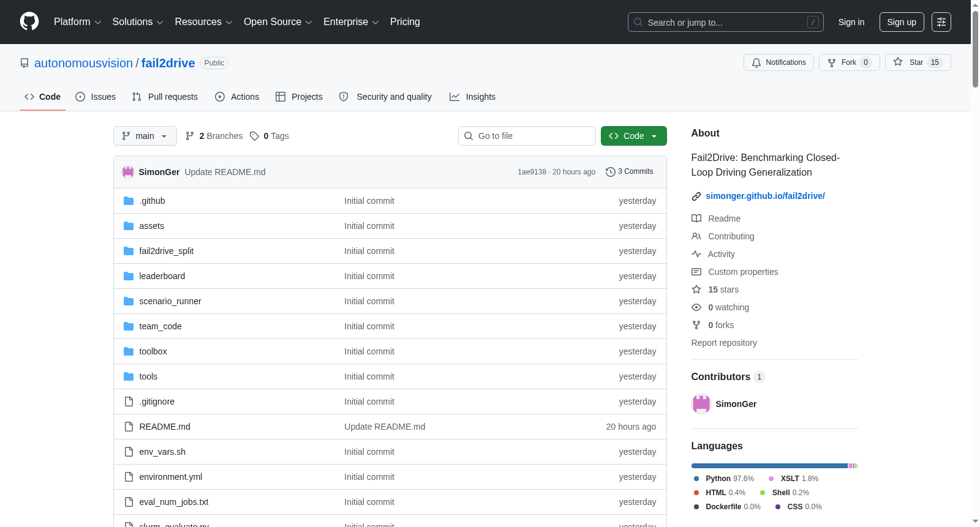The width and height of the screenshot is (980, 527).
Task: Click the commits history clock icon
Action: click(610, 172)
